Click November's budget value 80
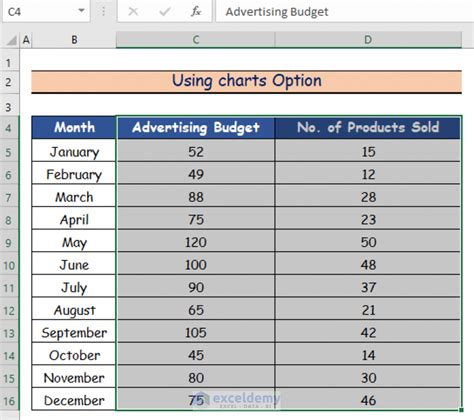Image resolution: width=474 pixels, height=420 pixels. tap(196, 378)
